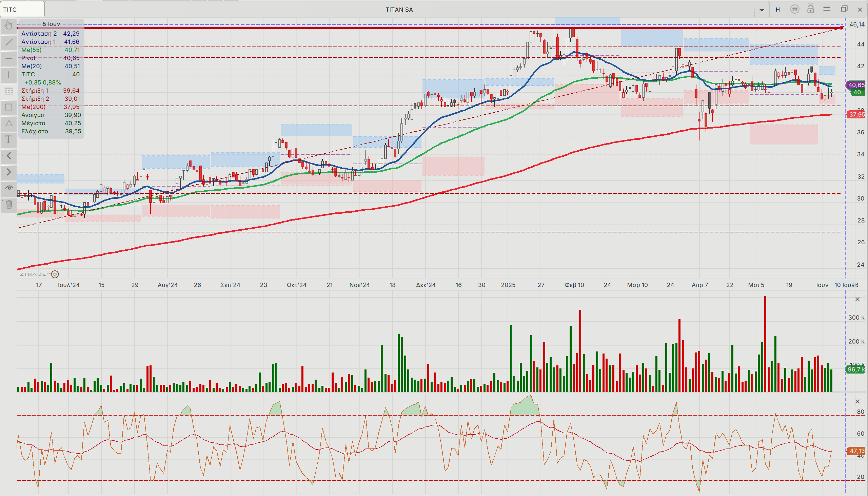
Task: Click the H period button
Action: [x=778, y=9]
